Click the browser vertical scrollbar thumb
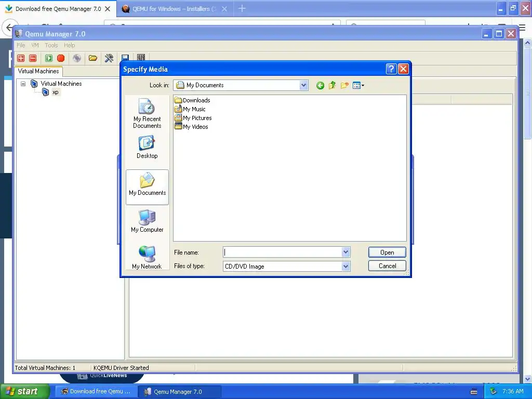The height and width of the screenshot is (399, 532). pos(527,94)
